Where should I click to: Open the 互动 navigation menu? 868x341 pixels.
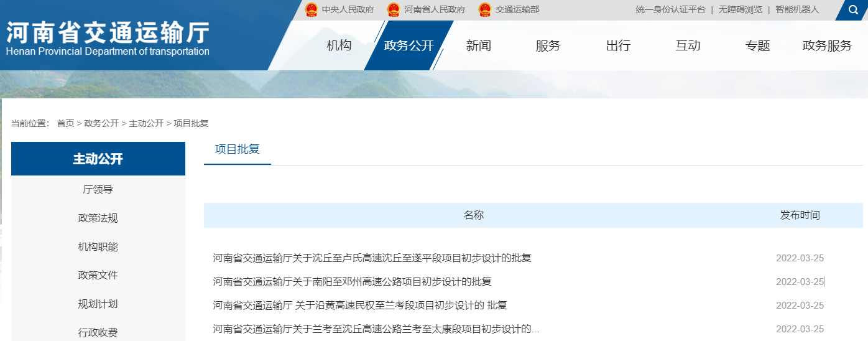pyautogui.click(x=688, y=45)
